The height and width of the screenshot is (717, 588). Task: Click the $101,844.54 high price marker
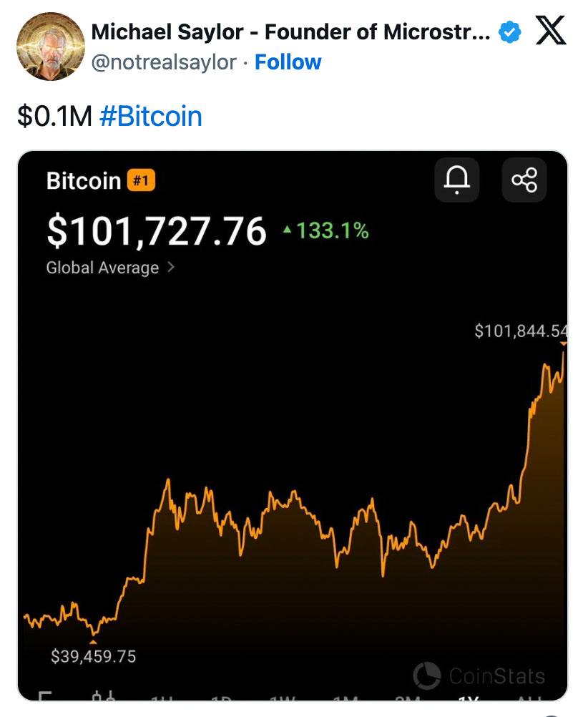click(x=521, y=331)
